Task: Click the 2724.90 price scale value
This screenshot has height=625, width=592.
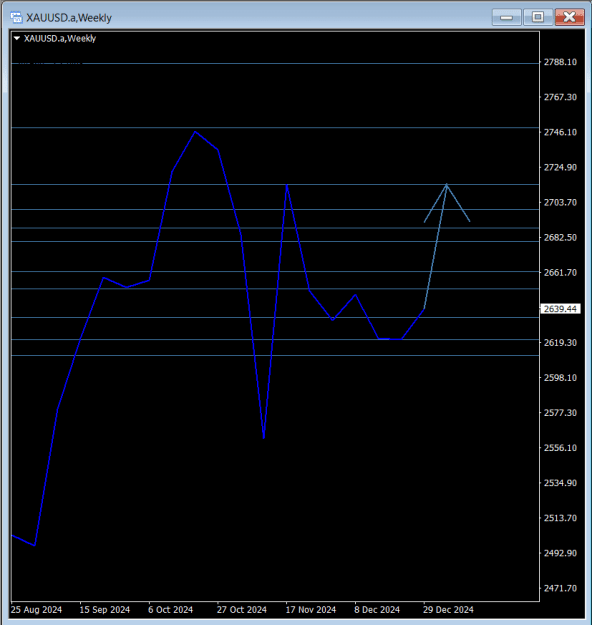Action: pos(560,167)
